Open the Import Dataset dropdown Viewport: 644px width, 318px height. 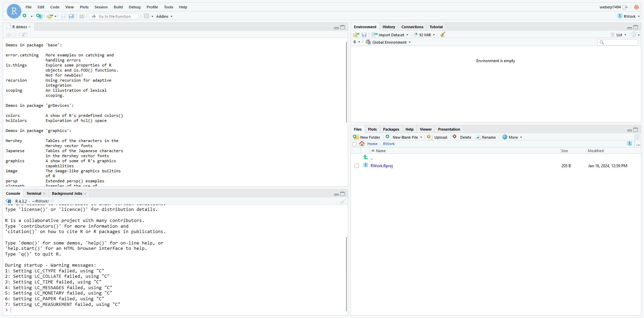[390, 35]
